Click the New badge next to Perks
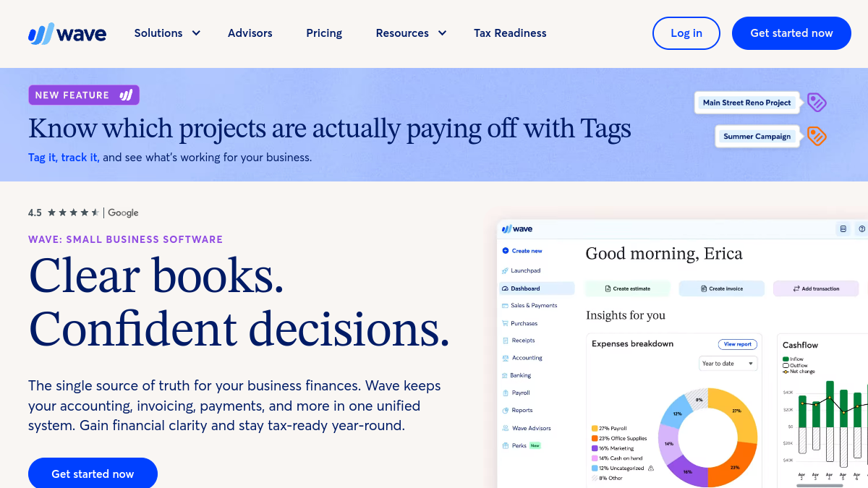 (535, 445)
